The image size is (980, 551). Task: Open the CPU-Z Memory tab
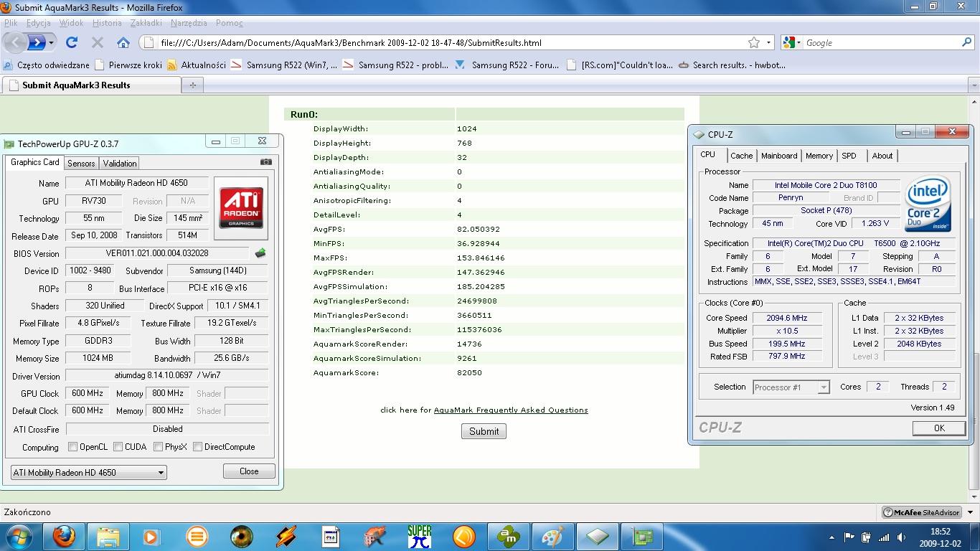coord(819,156)
